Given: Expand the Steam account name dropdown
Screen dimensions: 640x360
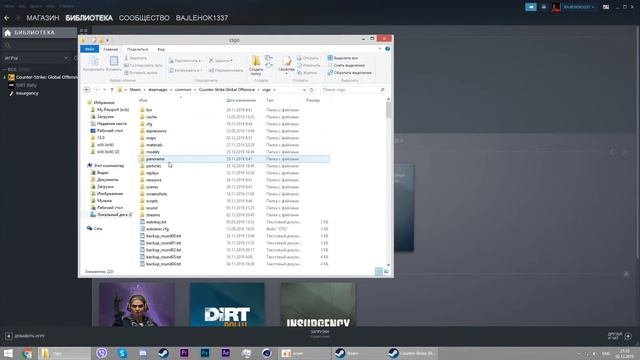Looking at the screenshot, I should click(x=593, y=7).
